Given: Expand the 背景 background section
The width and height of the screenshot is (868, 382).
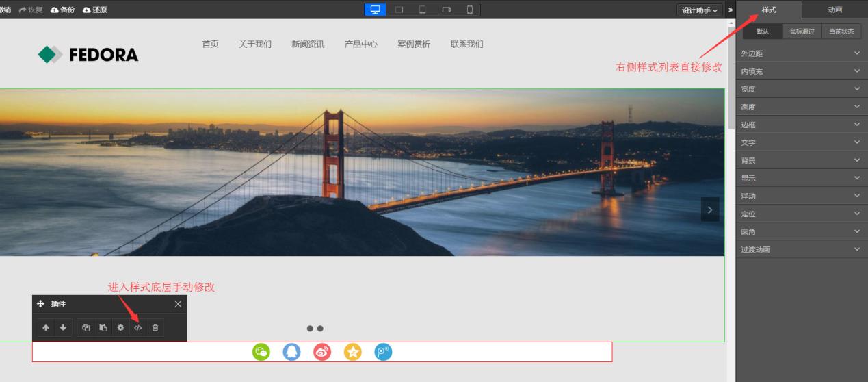Looking at the screenshot, I should pos(800,160).
